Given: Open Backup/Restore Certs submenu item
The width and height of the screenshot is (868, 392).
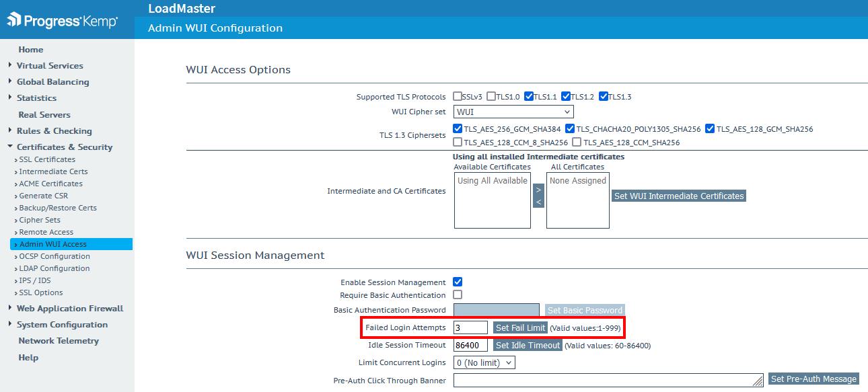Looking at the screenshot, I should [x=58, y=208].
